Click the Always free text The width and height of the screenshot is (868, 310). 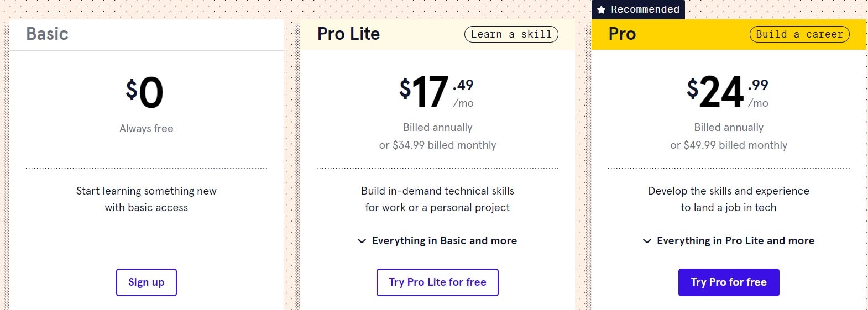[x=147, y=129]
